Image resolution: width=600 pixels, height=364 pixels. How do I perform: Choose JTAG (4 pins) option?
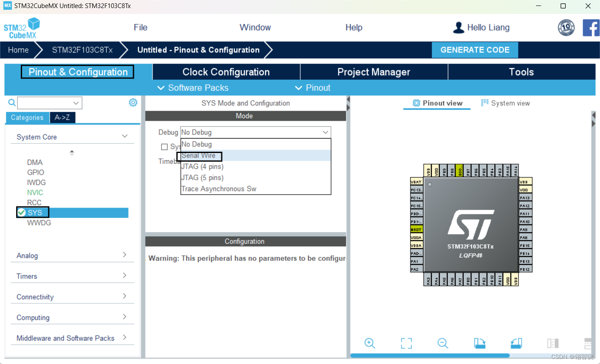click(x=256, y=167)
